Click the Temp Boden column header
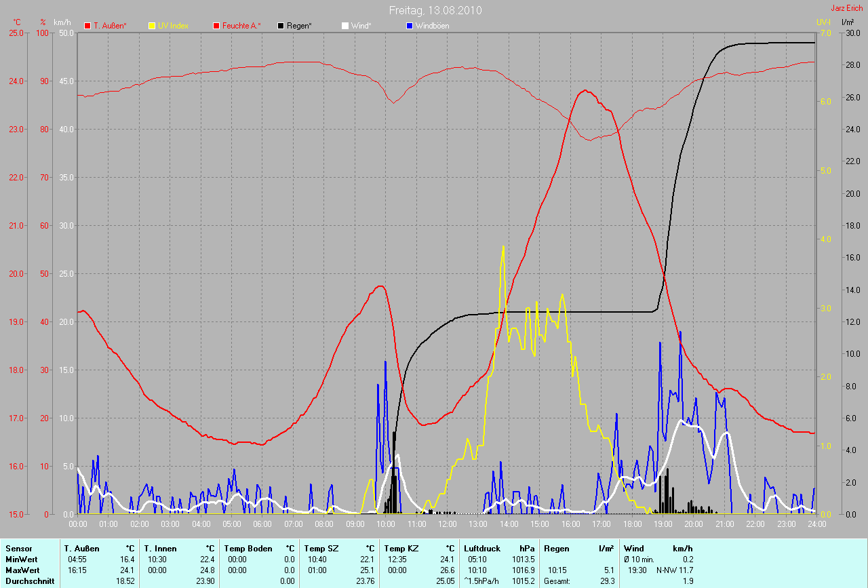The width and height of the screenshot is (868, 588). tap(248, 548)
